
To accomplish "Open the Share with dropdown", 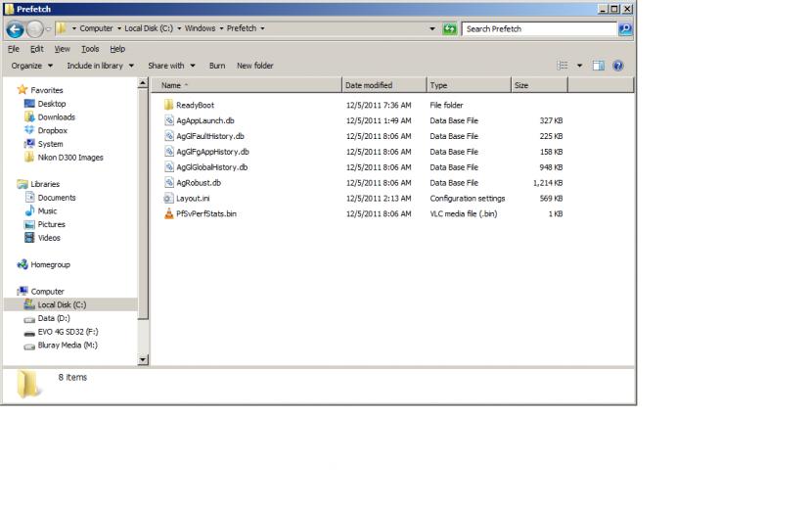I will [x=171, y=66].
